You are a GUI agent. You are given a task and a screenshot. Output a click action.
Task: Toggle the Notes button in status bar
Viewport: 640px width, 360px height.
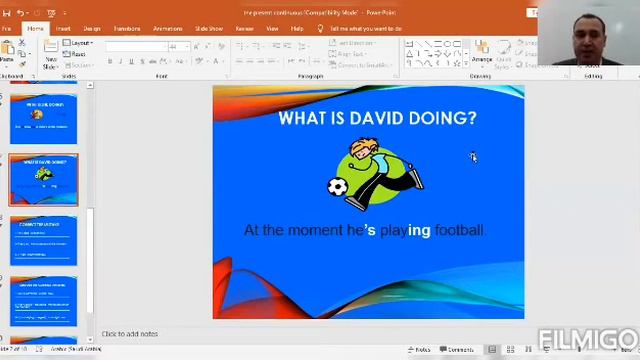coord(419,350)
